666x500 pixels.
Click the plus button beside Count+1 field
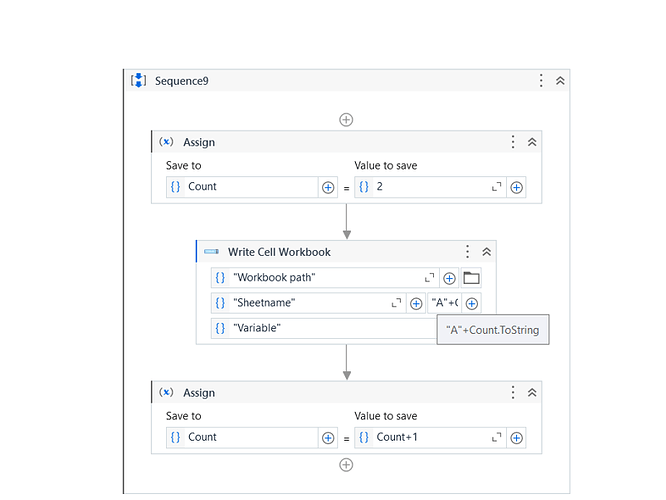coord(516,437)
